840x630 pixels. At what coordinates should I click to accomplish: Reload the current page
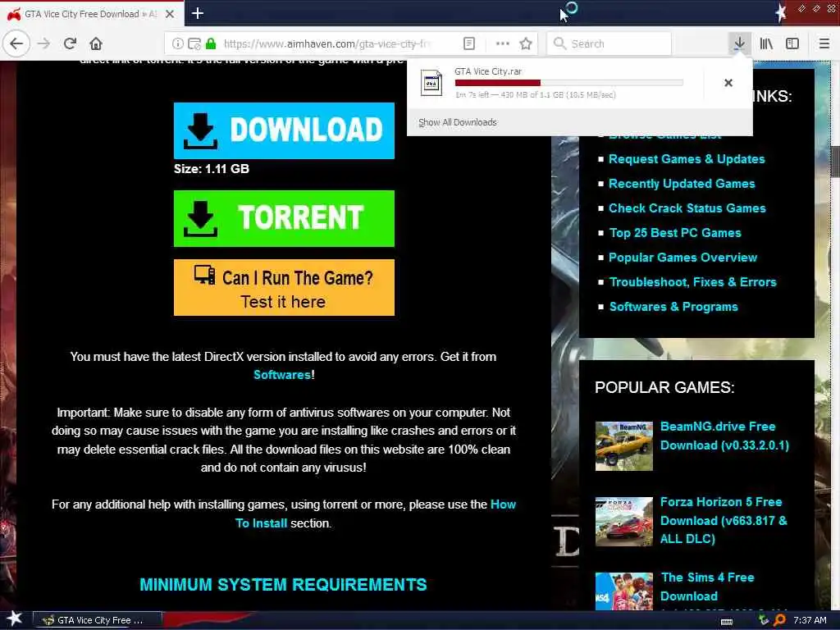71,43
